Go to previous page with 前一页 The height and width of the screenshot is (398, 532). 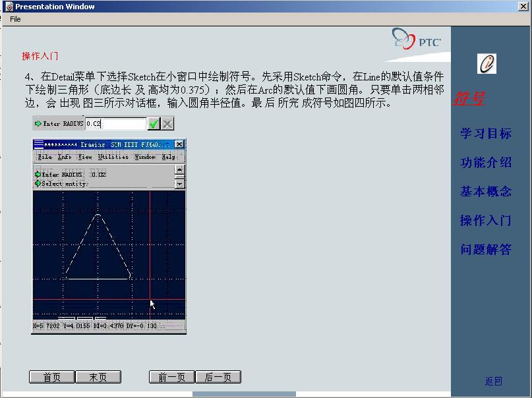pos(171,377)
